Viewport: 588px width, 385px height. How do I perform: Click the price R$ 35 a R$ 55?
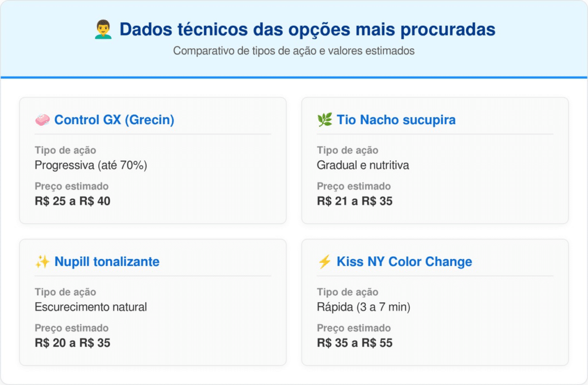[x=355, y=343]
